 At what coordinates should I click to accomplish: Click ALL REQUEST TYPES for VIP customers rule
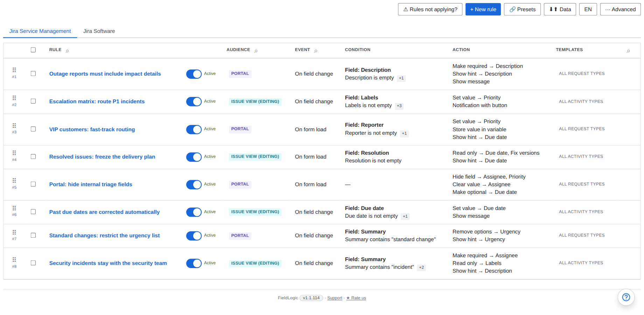click(582, 129)
